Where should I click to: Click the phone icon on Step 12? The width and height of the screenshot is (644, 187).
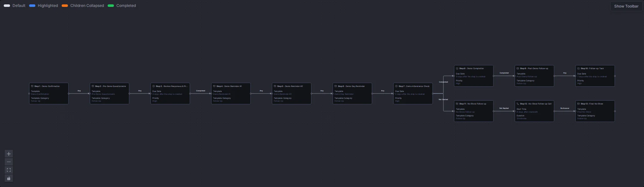pyautogui.click(x=518, y=104)
